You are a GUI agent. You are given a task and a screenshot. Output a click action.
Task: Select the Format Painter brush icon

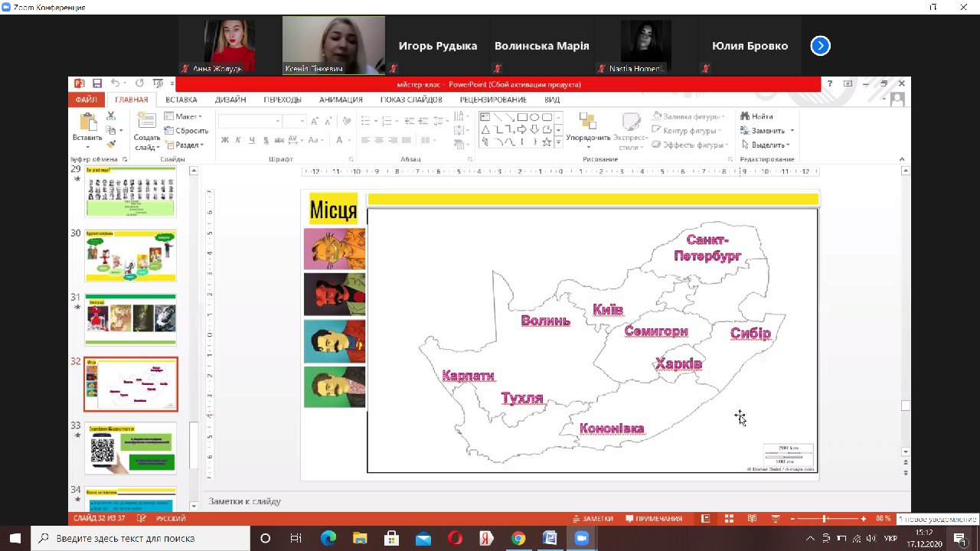click(x=111, y=144)
